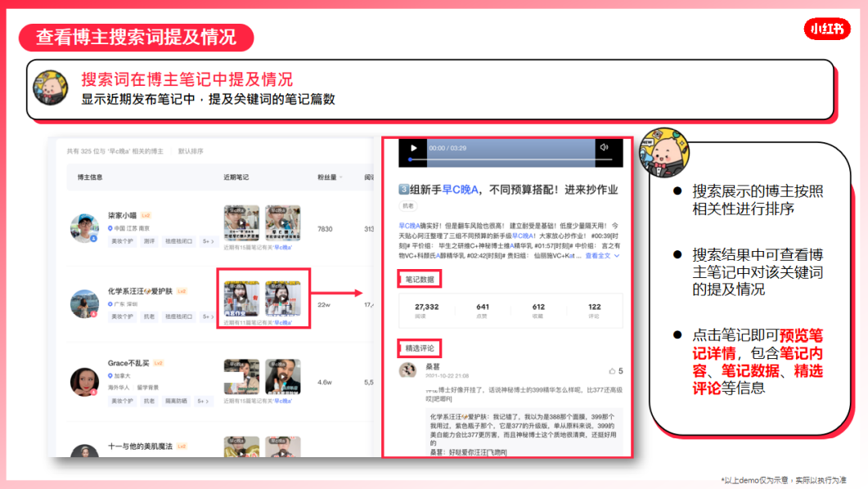This screenshot has width=868, height=489.
Task: Click the Lv2 badge next to Grace不乱买
Action: (159, 363)
